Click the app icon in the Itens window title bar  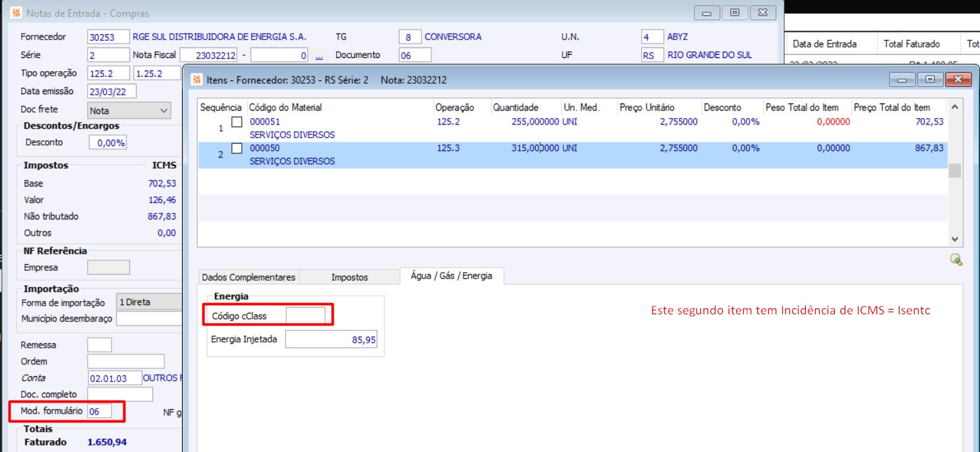[x=197, y=80]
